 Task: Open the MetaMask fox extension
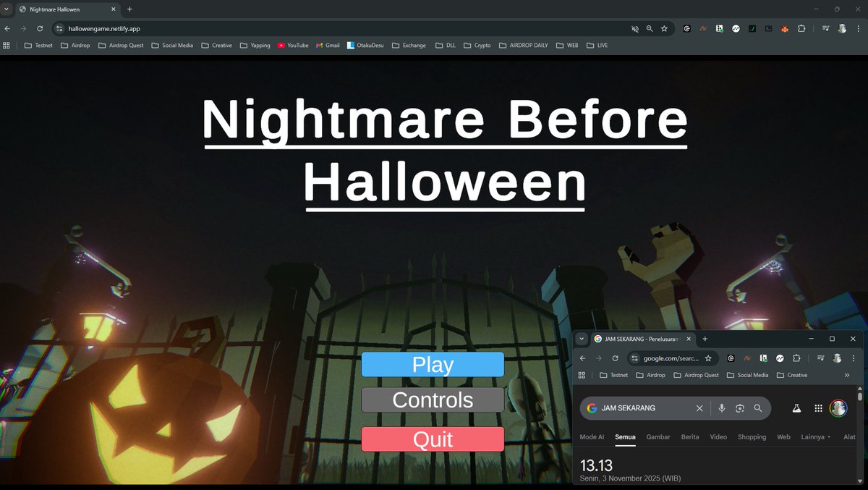tap(785, 28)
